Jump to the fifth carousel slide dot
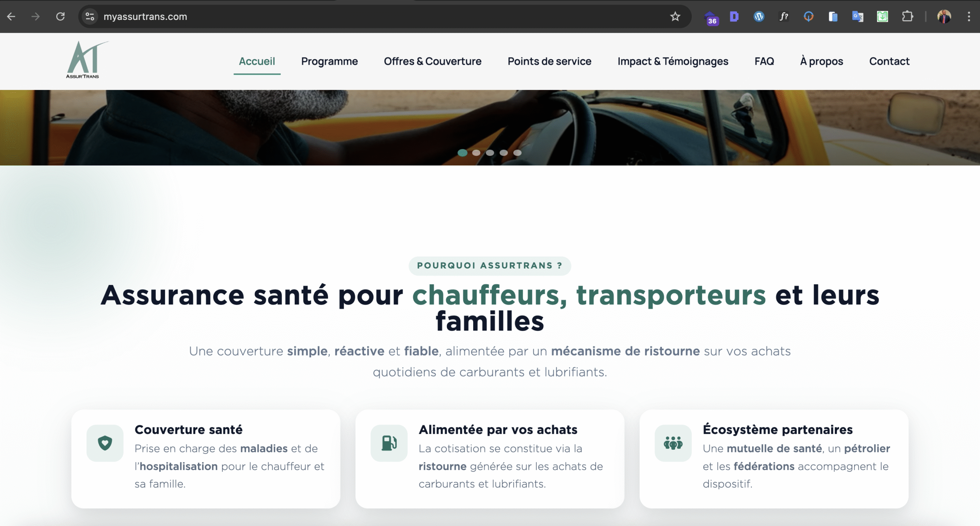 click(518, 153)
